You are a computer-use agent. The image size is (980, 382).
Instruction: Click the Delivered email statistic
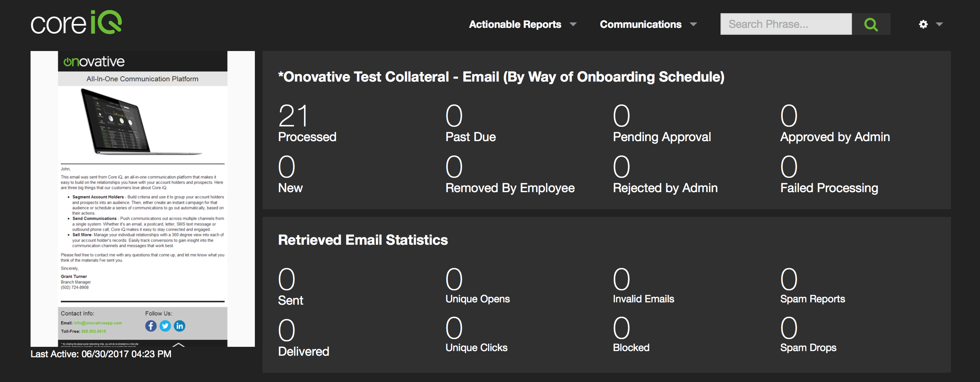(304, 338)
